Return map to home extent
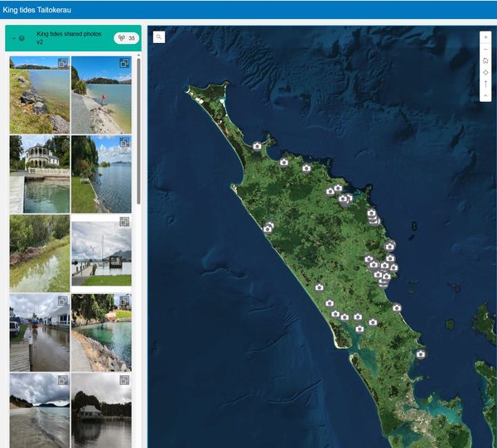The width and height of the screenshot is (497, 448). tap(485, 60)
